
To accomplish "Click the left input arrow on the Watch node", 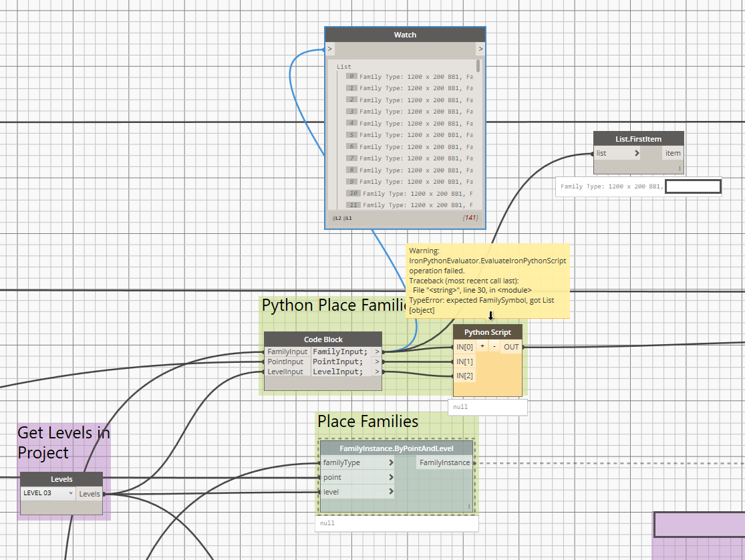I will coord(329,48).
